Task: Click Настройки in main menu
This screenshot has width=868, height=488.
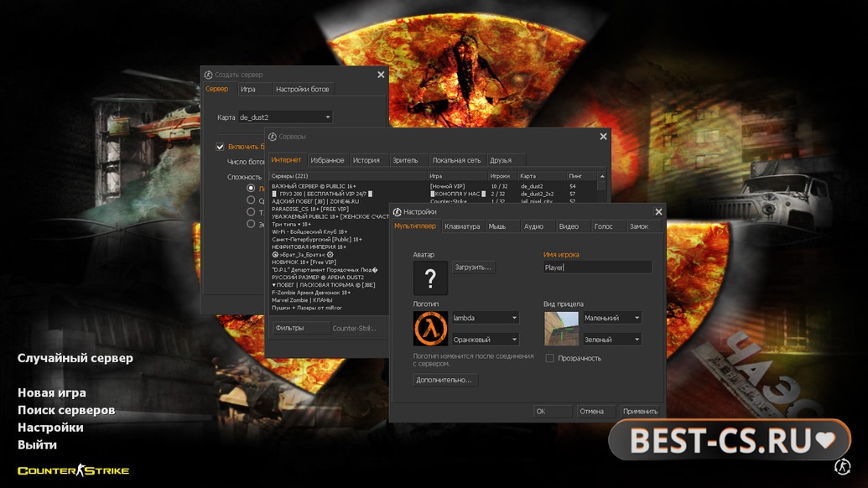Action: point(50,427)
